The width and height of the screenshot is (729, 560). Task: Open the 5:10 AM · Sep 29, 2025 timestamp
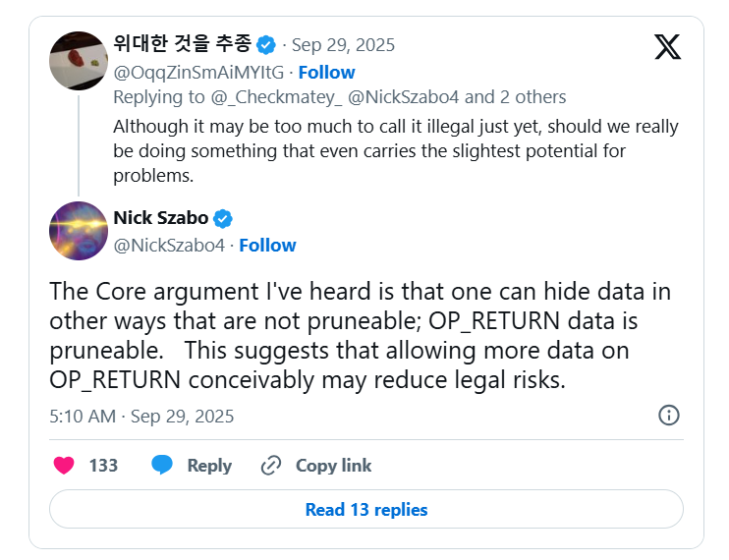(141, 416)
